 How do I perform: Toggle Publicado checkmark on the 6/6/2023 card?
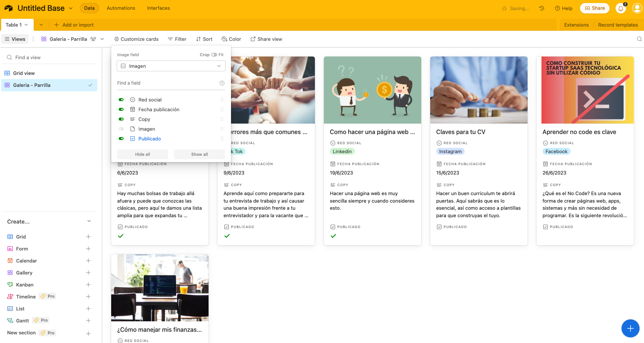click(121, 236)
